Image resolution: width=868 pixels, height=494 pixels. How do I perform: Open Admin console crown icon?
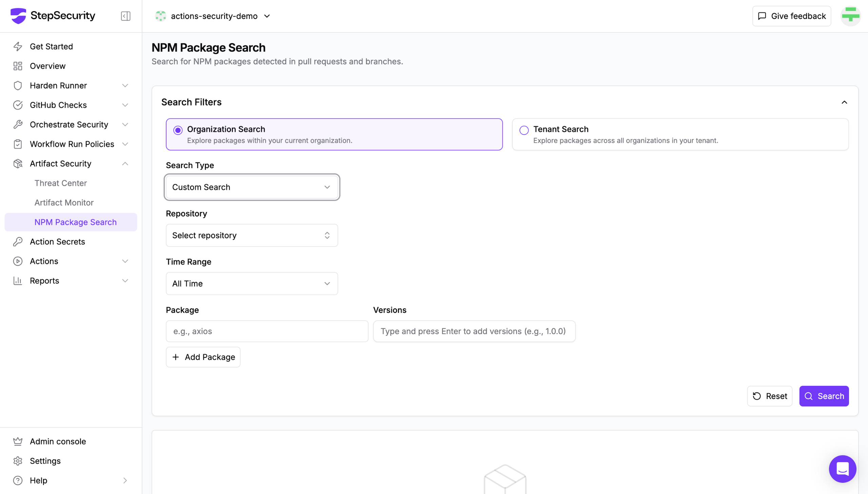[18, 441]
